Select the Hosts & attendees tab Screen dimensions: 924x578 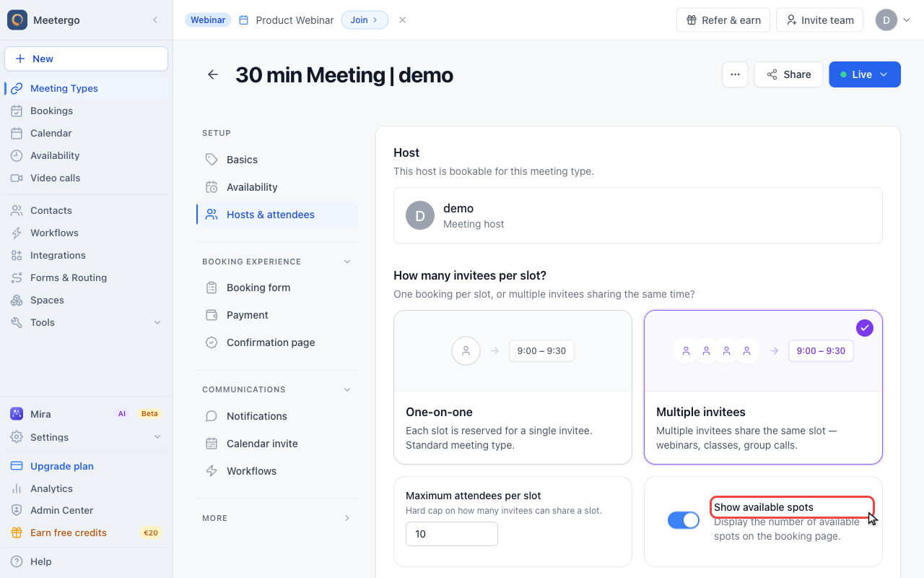point(277,215)
